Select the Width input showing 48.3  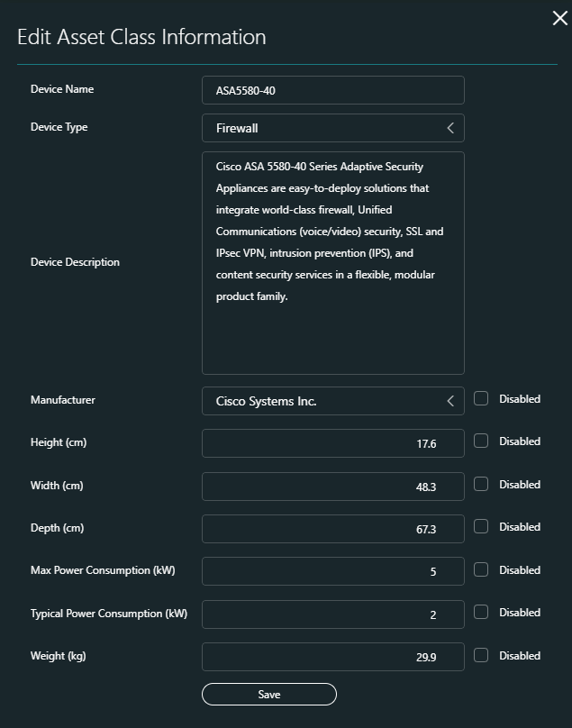coord(333,485)
